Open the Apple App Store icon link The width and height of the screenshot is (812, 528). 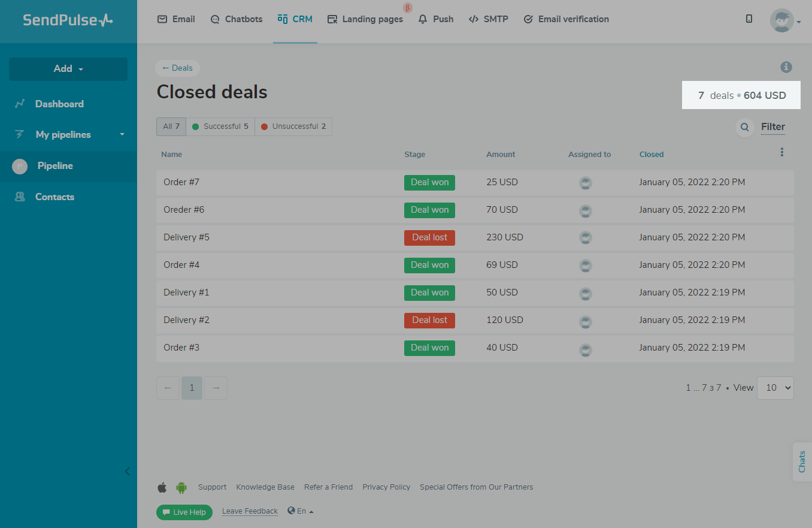162,487
